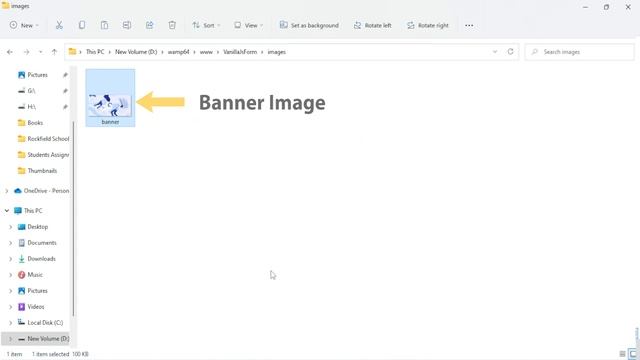Click New Volume (D:) in address path

[136, 52]
